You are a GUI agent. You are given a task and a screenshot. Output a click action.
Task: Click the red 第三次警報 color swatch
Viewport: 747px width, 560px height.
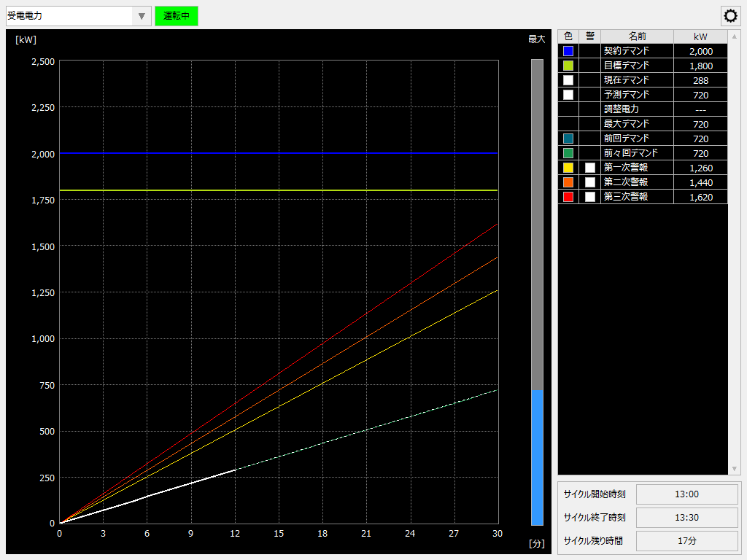(x=568, y=196)
